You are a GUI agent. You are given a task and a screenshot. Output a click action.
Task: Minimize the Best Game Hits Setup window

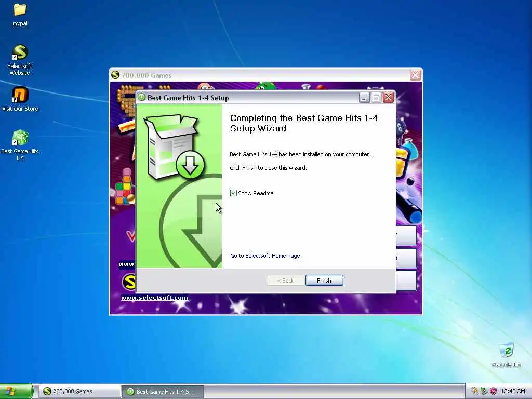(x=364, y=98)
